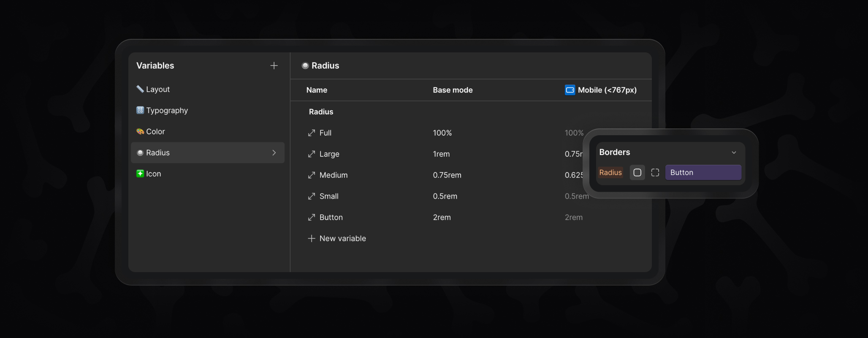Click the Button variable radius field

pos(703,172)
